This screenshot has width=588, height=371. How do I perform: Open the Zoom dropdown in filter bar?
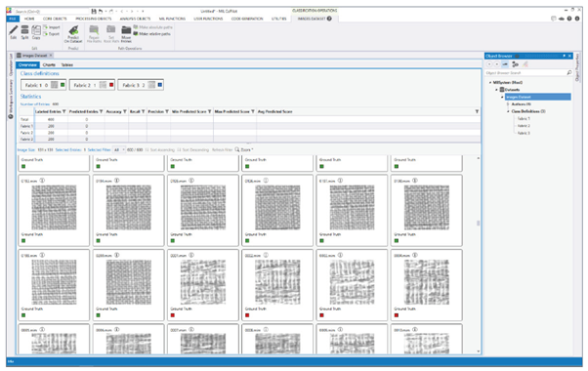(x=244, y=150)
